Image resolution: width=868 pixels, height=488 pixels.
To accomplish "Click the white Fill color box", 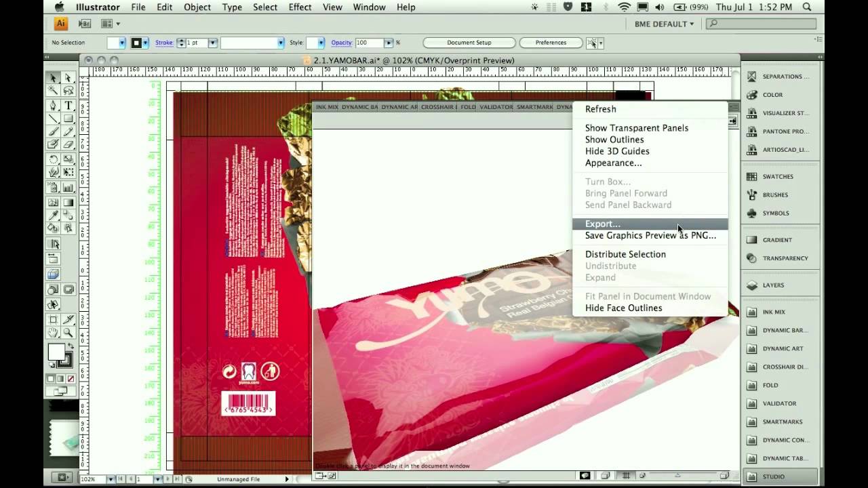I will (x=56, y=352).
